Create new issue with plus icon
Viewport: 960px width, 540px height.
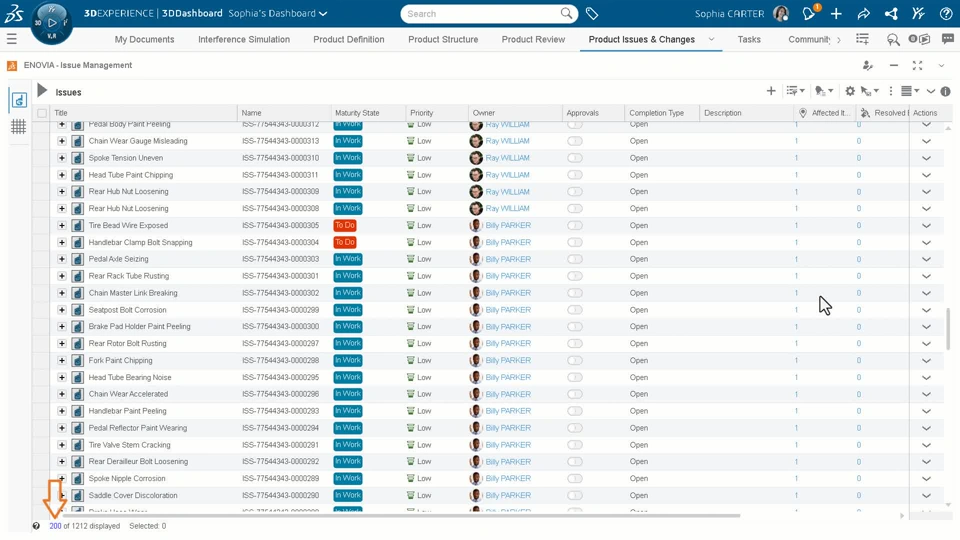coord(771,91)
